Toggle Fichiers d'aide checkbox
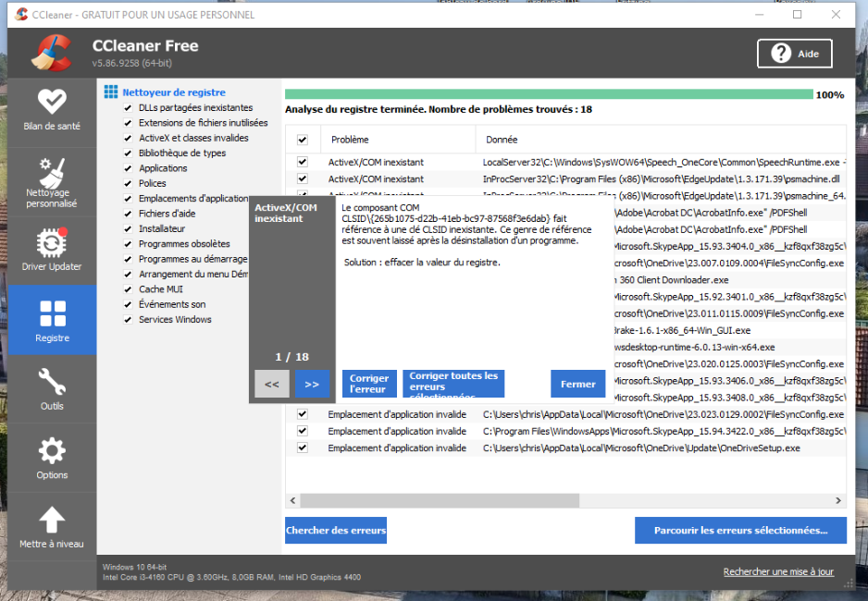The height and width of the screenshot is (601, 868). tap(128, 214)
